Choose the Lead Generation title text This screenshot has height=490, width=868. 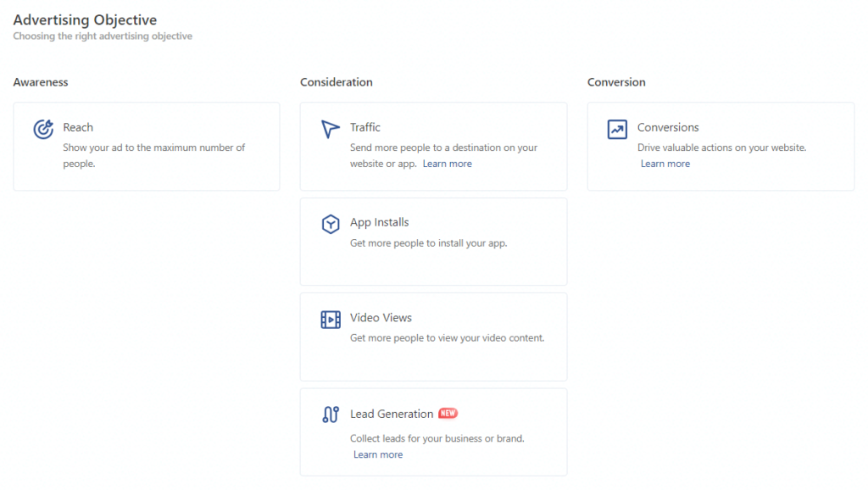[392, 414]
